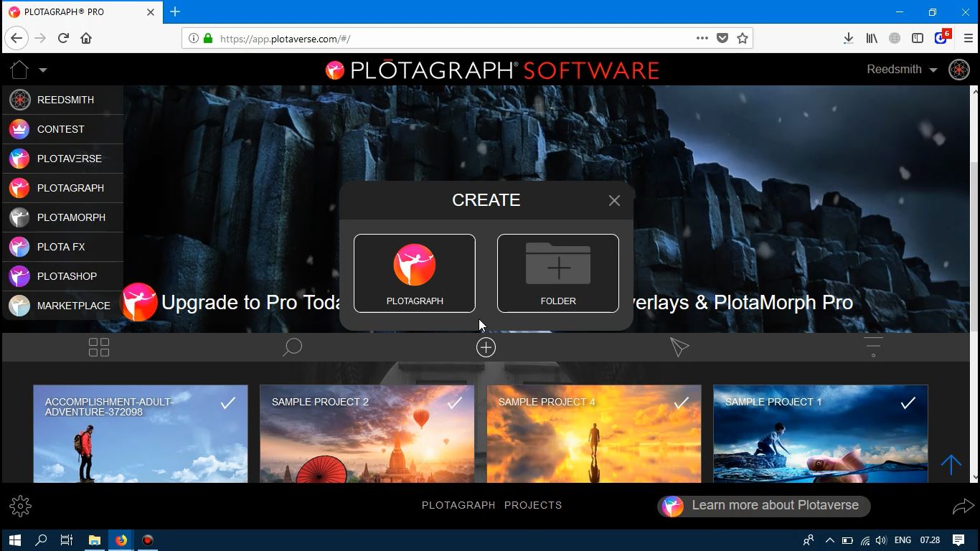980x551 pixels.
Task: Close the CREATE dialog
Action: point(614,201)
